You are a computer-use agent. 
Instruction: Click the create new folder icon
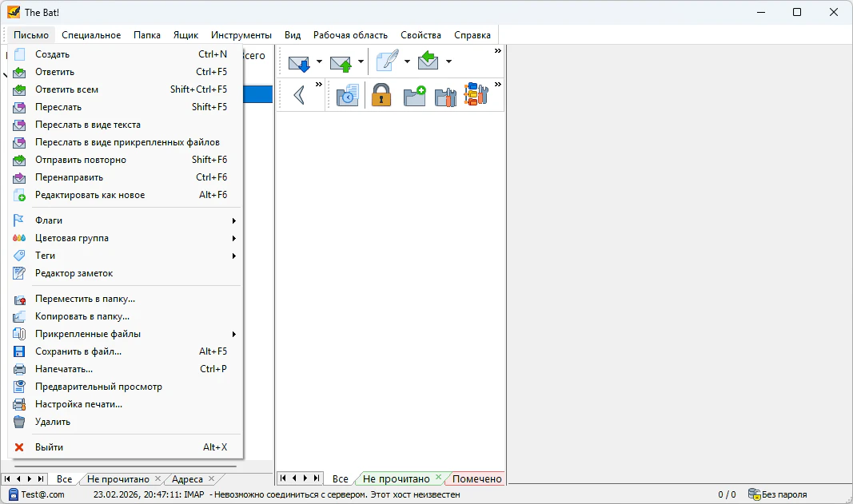pyautogui.click(x=414, y=96)
